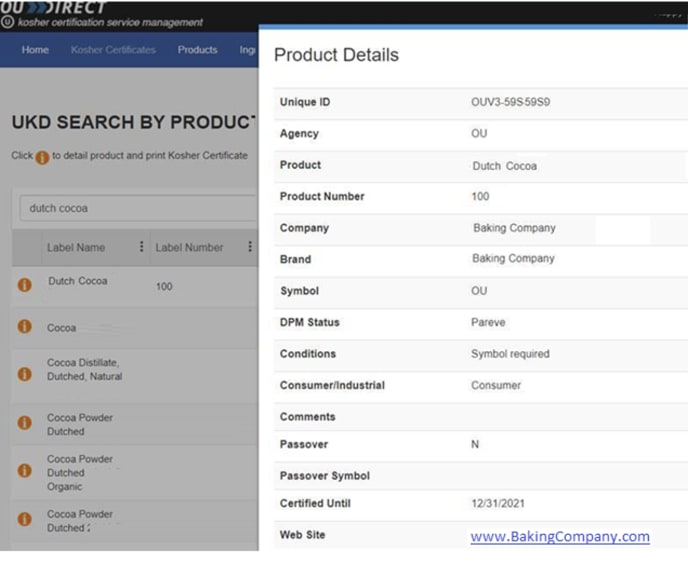Select the Cocoa Powder Dutched Organic label
The width and height of the screenshot is (688, 562).
click(x=80, y=473)
